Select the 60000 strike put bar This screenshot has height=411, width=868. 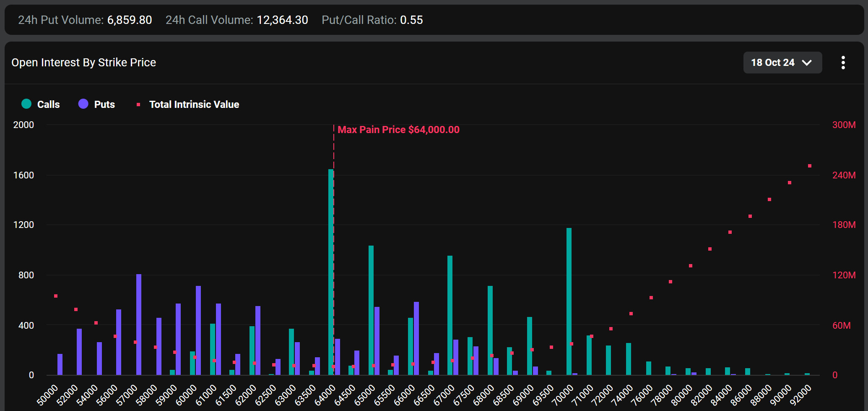tap(198, 330)
